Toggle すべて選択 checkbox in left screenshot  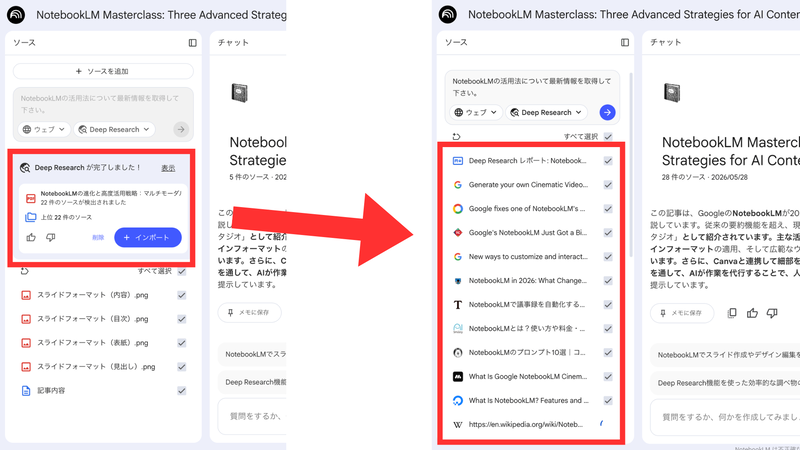click(x=182, y=271)
